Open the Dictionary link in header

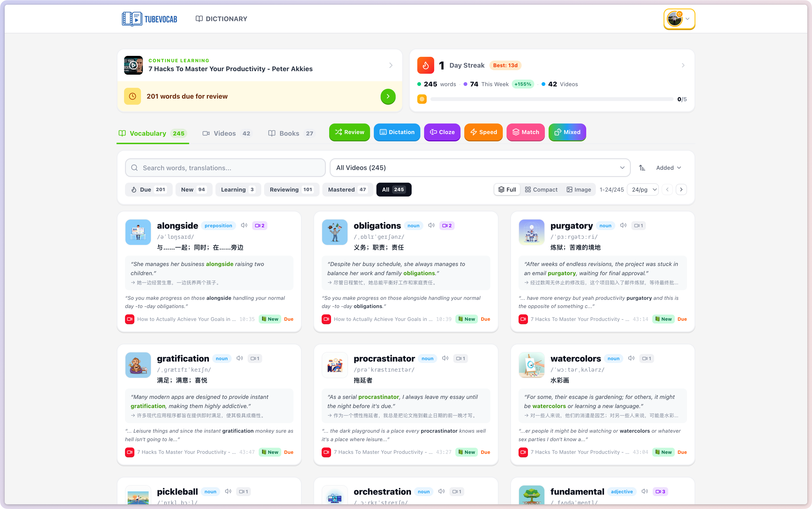point(221,19)
